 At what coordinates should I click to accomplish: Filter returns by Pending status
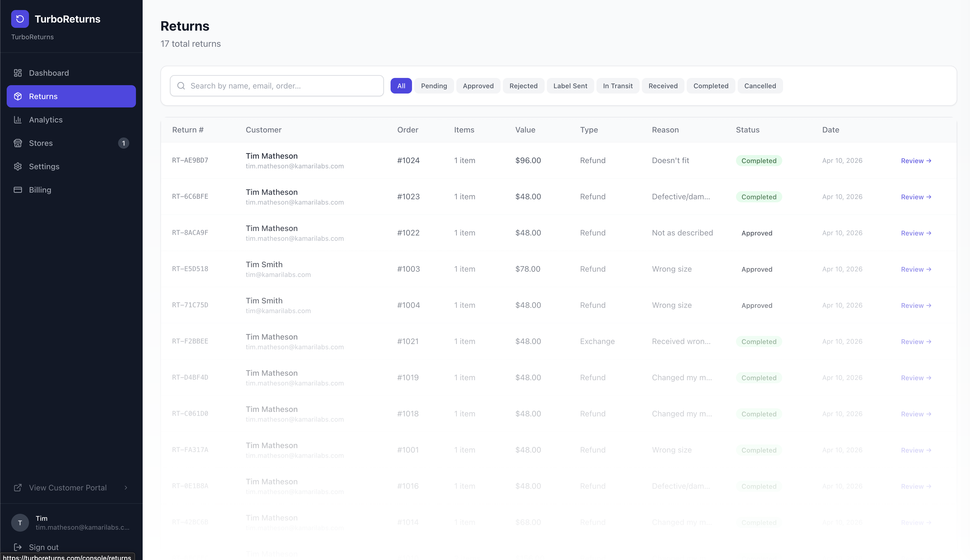(x=434, y=86)
